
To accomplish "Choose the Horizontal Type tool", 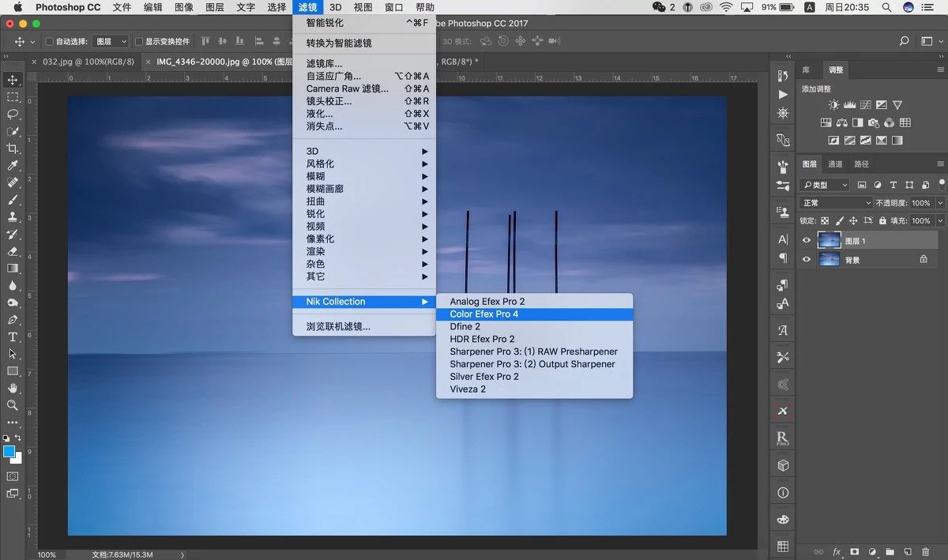I will (x=13, y=336).
